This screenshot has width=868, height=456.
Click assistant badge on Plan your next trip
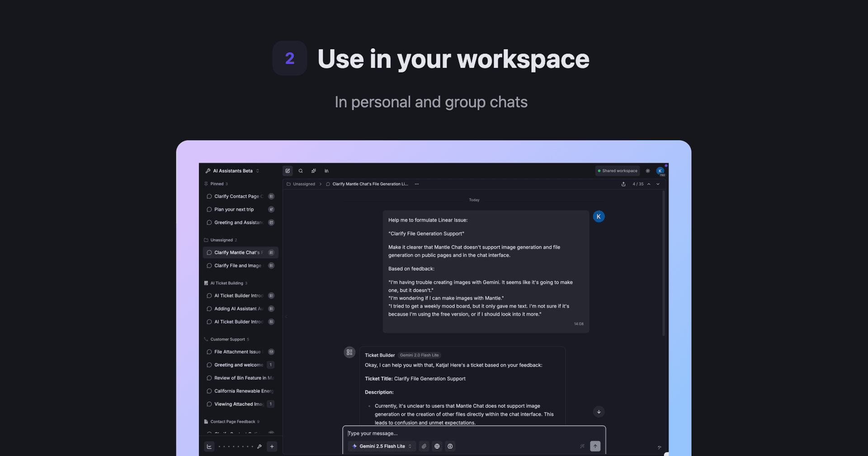click(271, 209)
